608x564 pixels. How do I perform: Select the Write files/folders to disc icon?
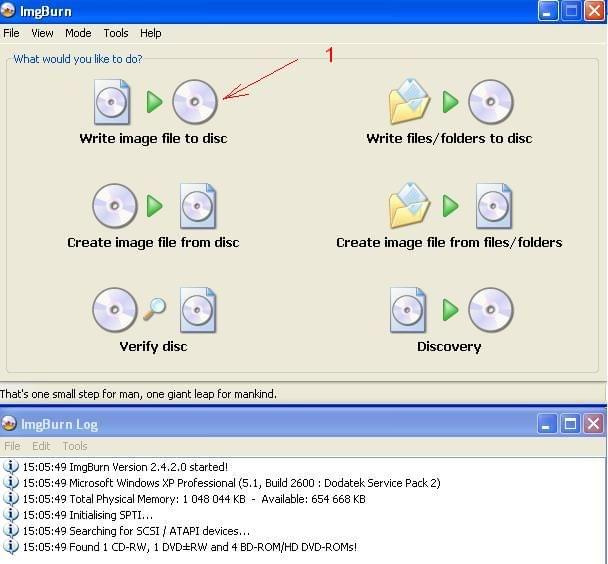click(449, 102)
